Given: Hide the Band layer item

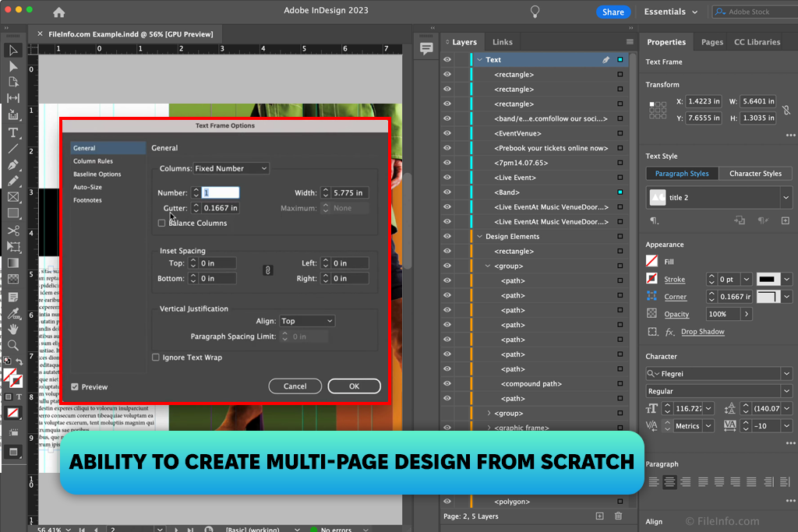Looking at the screenshot, I should coord(447,192).
